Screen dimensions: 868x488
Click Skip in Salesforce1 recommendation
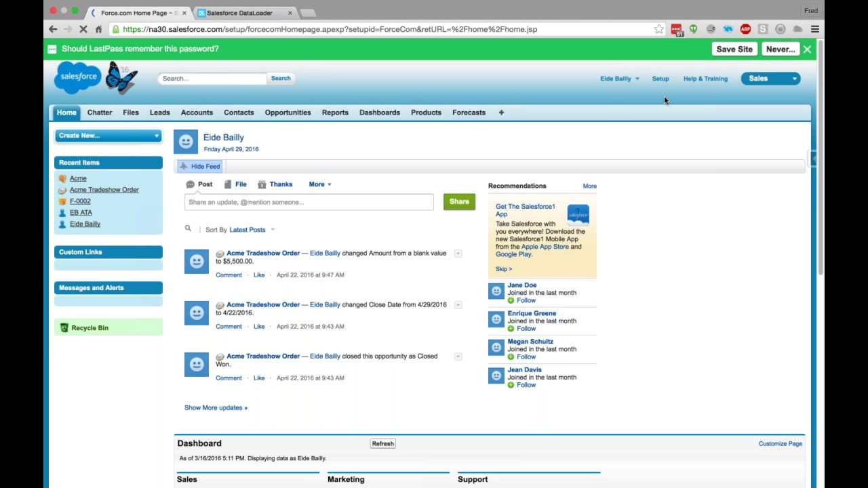point(503,269)
